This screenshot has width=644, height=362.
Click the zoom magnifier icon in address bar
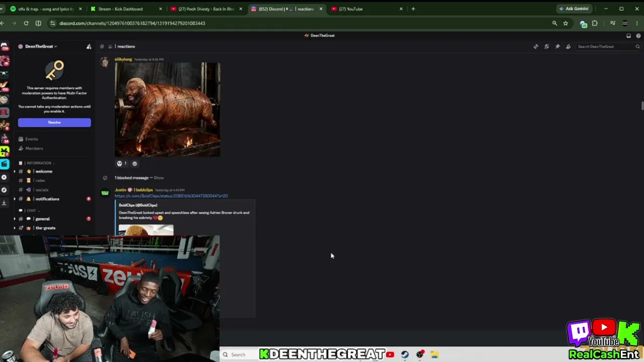click(x=554, y=23)
